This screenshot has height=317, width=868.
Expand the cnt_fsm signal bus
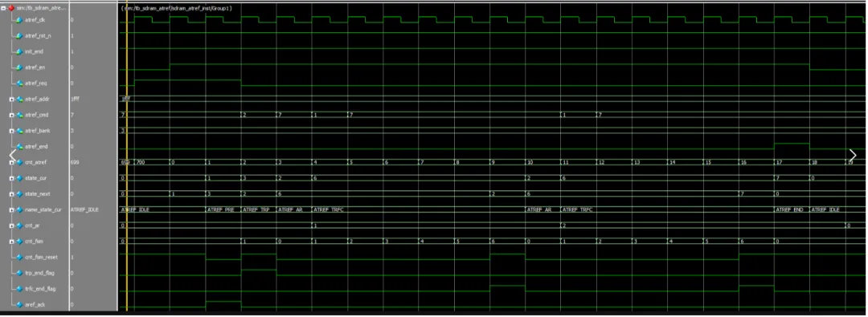11,242
